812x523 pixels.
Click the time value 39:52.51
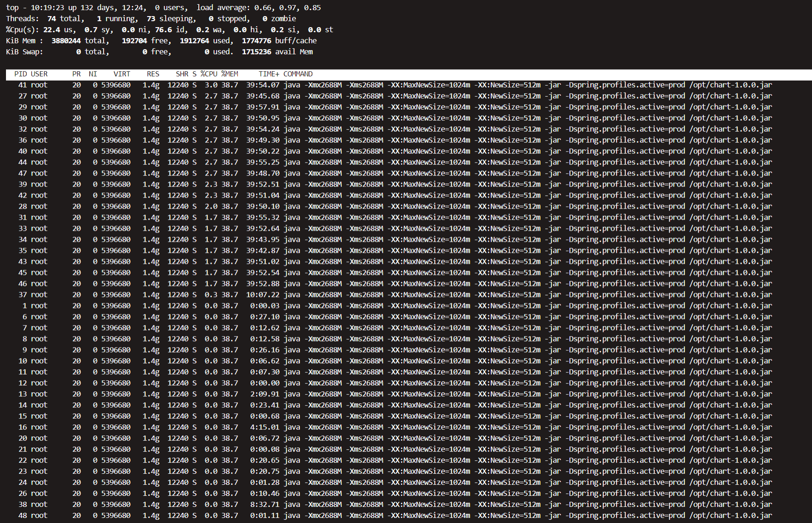pos(263,185)
